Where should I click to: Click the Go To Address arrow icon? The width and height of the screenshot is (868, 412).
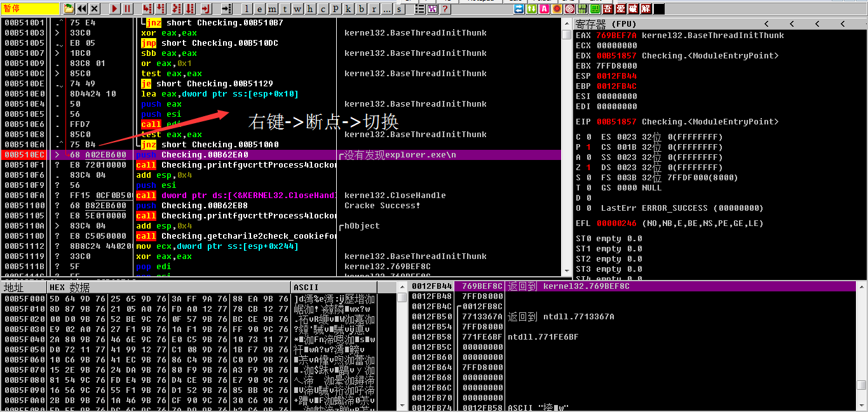pyautogui.click(x=226, y=9)
